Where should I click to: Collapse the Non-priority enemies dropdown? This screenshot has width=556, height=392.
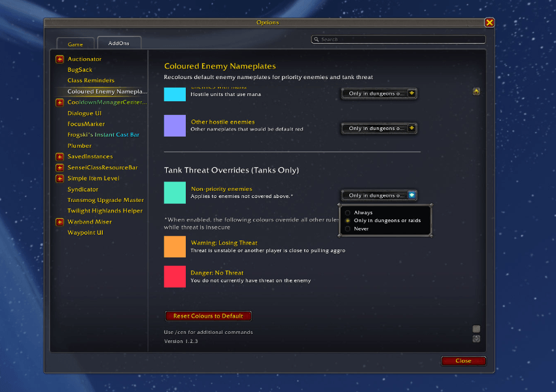379,195
